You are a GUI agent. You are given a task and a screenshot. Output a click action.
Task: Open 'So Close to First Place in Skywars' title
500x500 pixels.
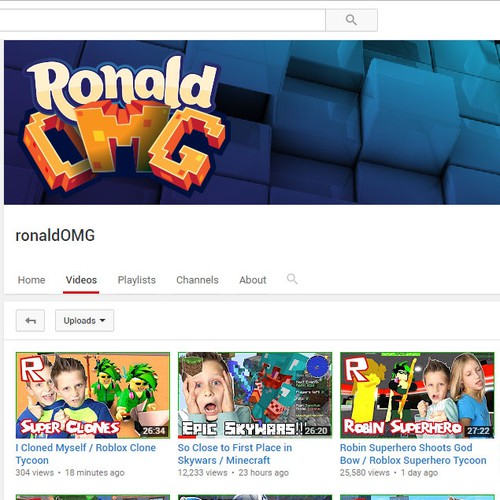coord(235,454)
